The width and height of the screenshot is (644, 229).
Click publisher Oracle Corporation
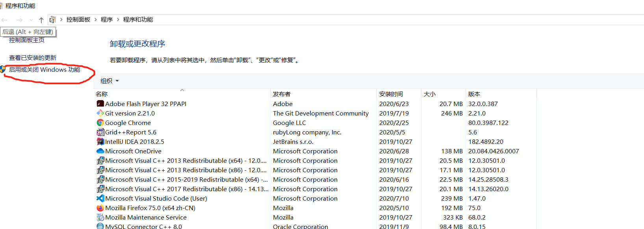(301, 226)
